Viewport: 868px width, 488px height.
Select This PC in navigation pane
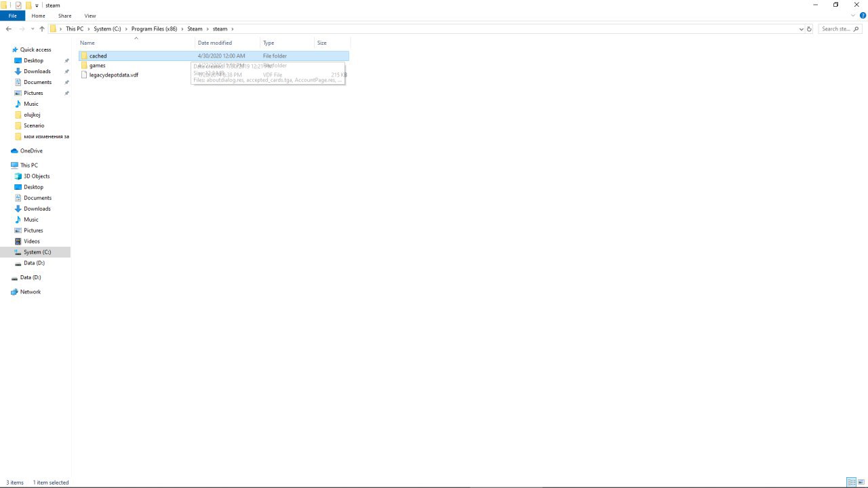coord(28,165)
